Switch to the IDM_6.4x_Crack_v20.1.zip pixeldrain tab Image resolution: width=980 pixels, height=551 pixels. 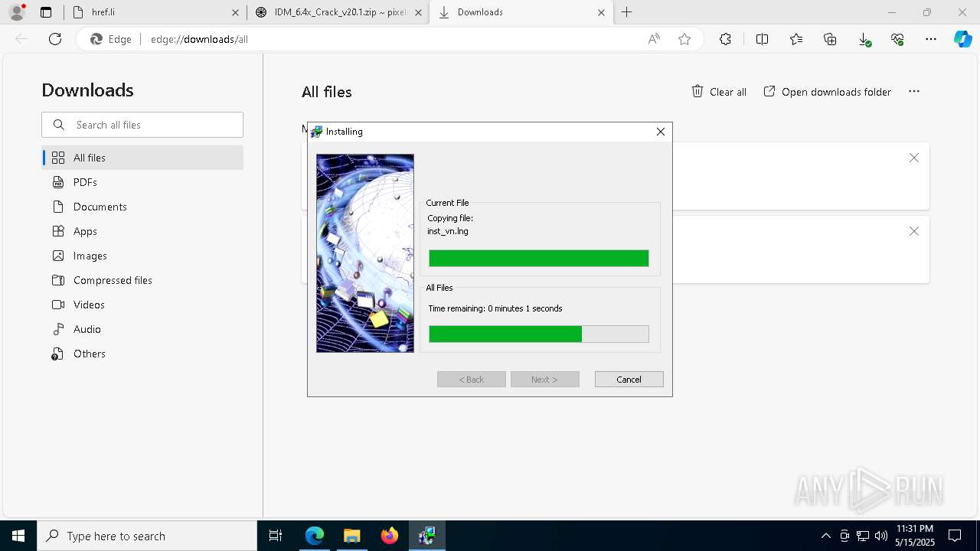coord(339,12)
